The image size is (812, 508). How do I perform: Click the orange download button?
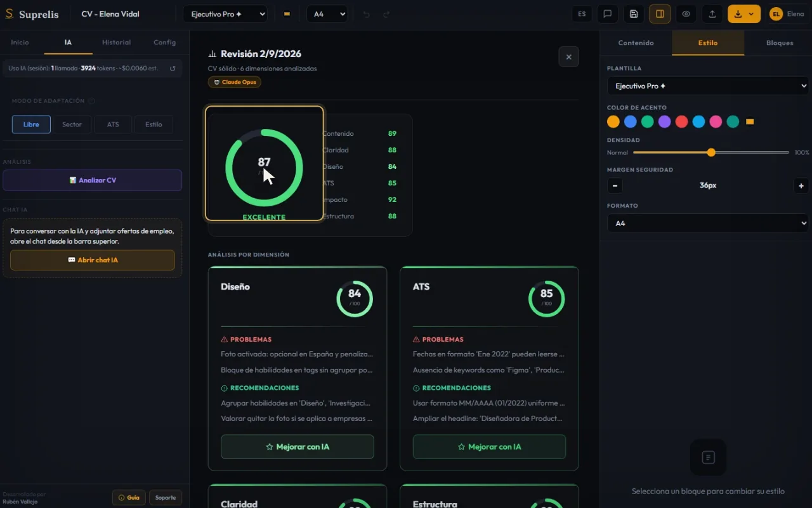tap(743, 14)
